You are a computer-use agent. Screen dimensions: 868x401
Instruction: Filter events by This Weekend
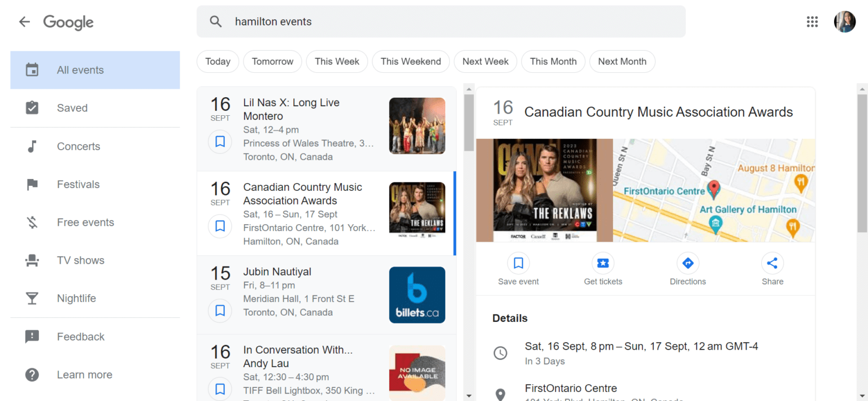(x=411, y=62)
